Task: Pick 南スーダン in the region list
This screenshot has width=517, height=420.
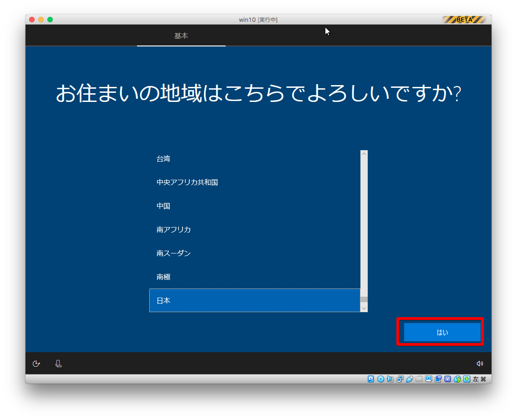Action: tap(254, 253)
